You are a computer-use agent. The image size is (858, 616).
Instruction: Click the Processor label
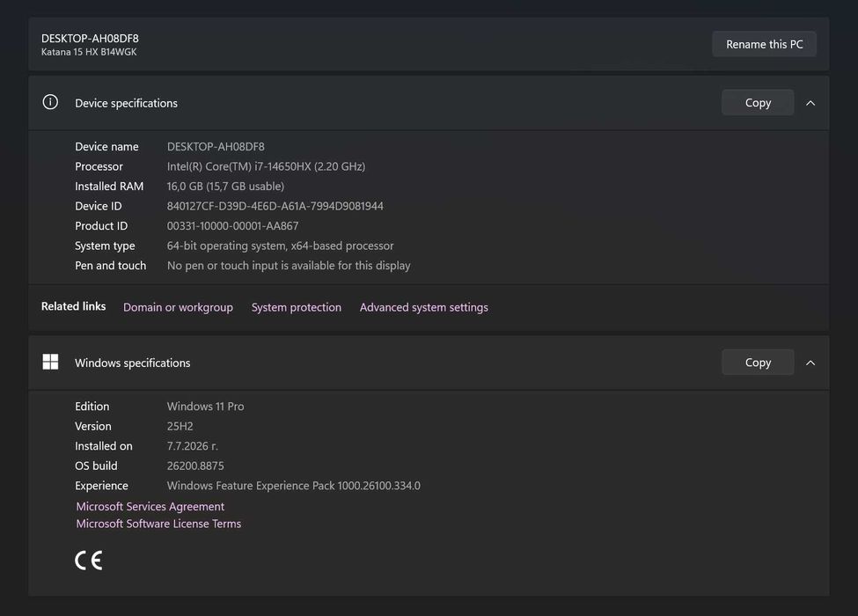(x=99, y=166)
